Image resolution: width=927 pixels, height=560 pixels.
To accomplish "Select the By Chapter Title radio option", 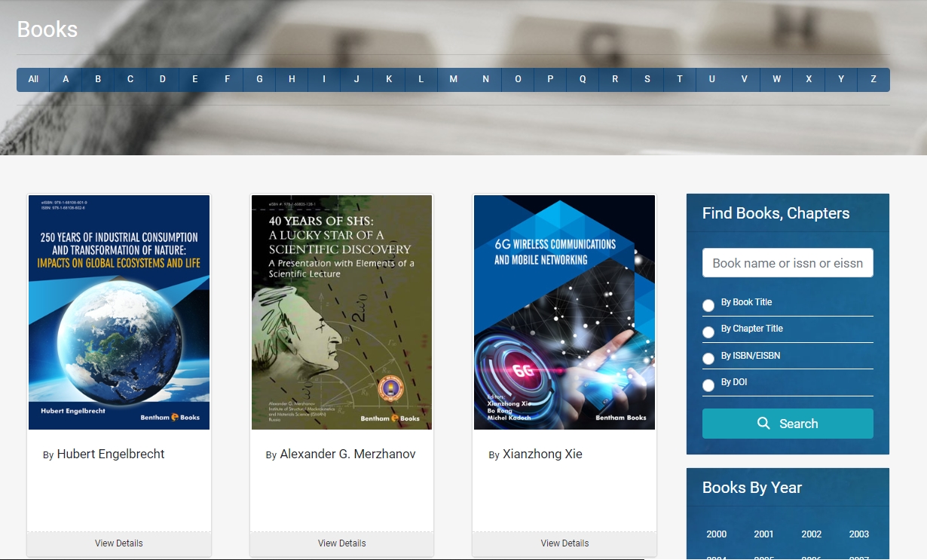I will 708,332.
